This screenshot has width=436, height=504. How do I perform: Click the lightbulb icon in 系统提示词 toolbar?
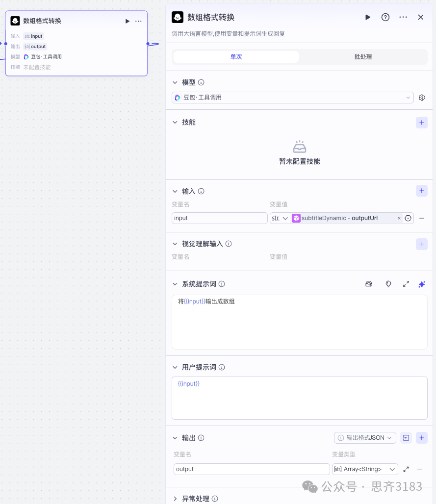coord(388,284)
